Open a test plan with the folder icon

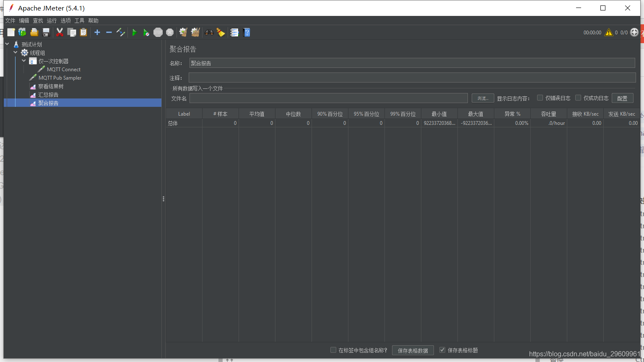(x=34, y=32)
